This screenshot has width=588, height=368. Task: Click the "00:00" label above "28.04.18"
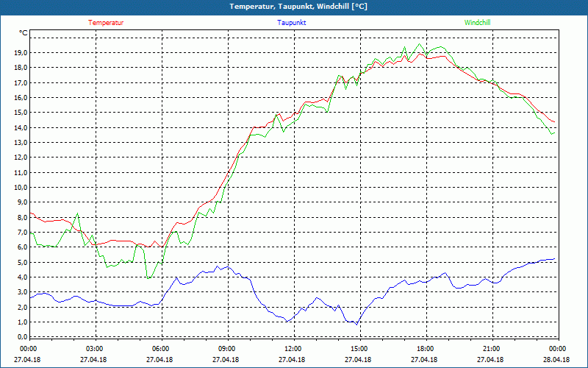tap(556, 348)
